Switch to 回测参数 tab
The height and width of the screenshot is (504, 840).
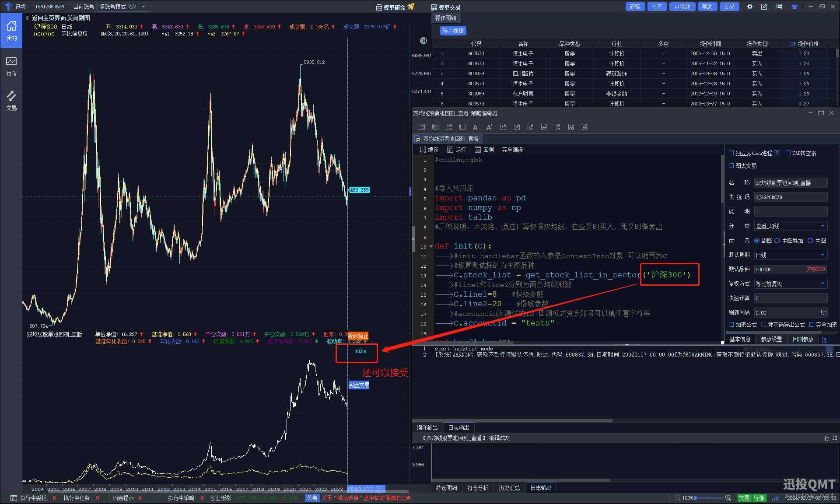point(803,339)
